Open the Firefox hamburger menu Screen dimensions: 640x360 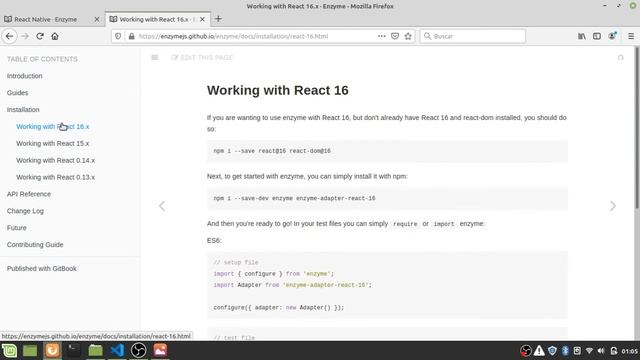click(631, 36)
